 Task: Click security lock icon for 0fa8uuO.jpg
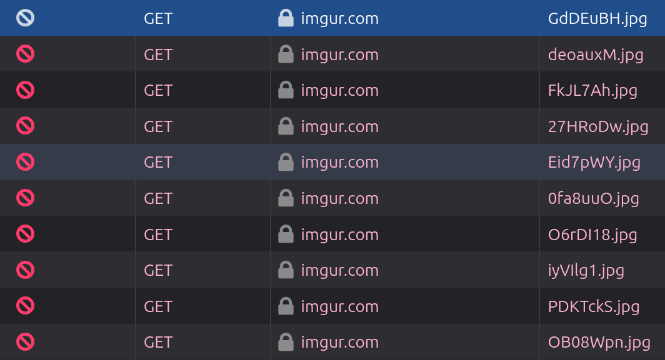(x=286, y=198)
